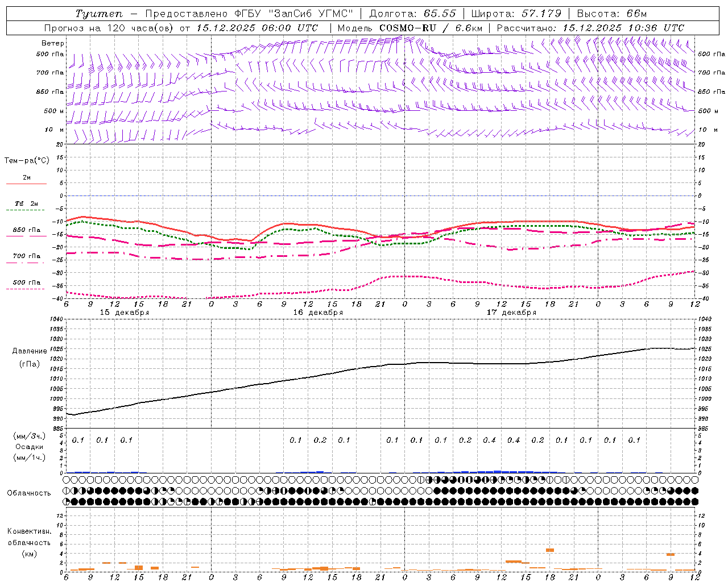Screen dimensions: 728x582
Task: Click "Рассчитано: 15.12.2025 10:36 UTC" text
Action: coord(590,28)
